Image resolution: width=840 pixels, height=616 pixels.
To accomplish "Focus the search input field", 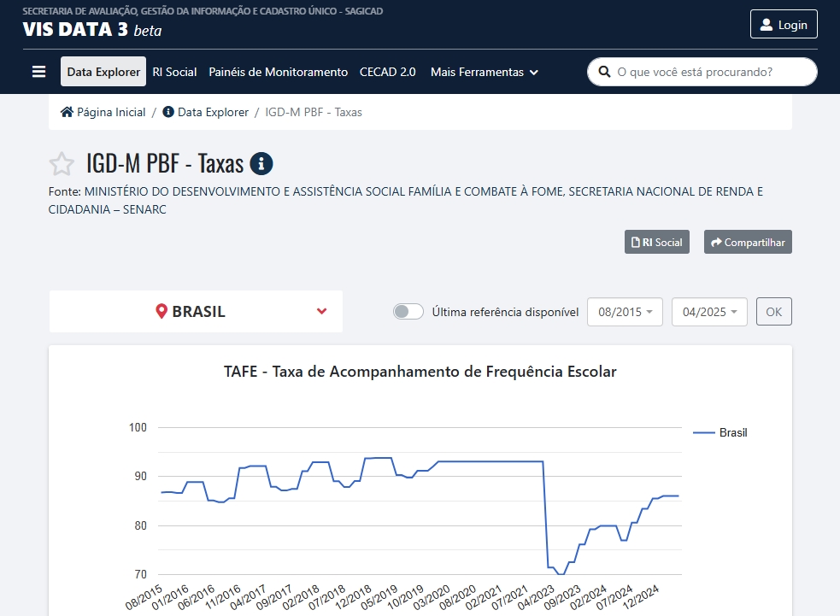I will [x=709, y=72].
